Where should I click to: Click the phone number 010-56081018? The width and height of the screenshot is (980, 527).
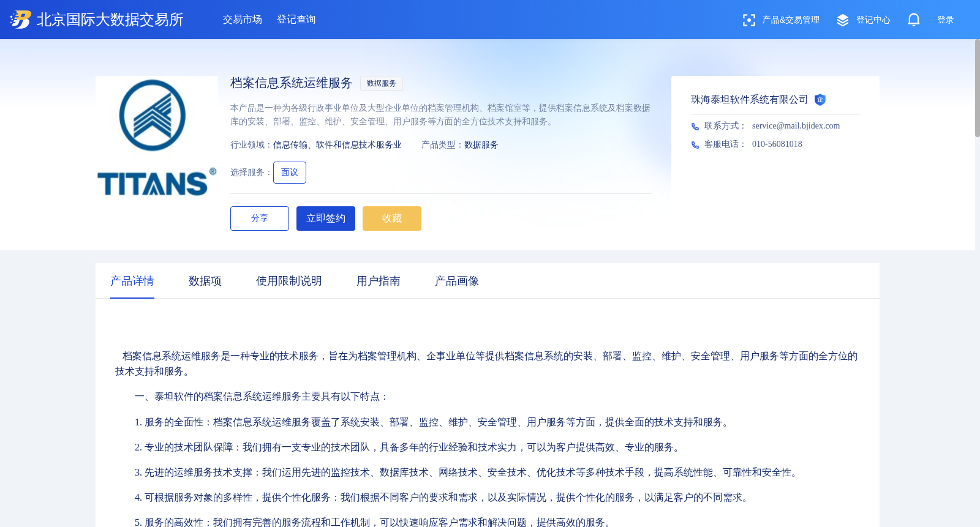(777, 144)
